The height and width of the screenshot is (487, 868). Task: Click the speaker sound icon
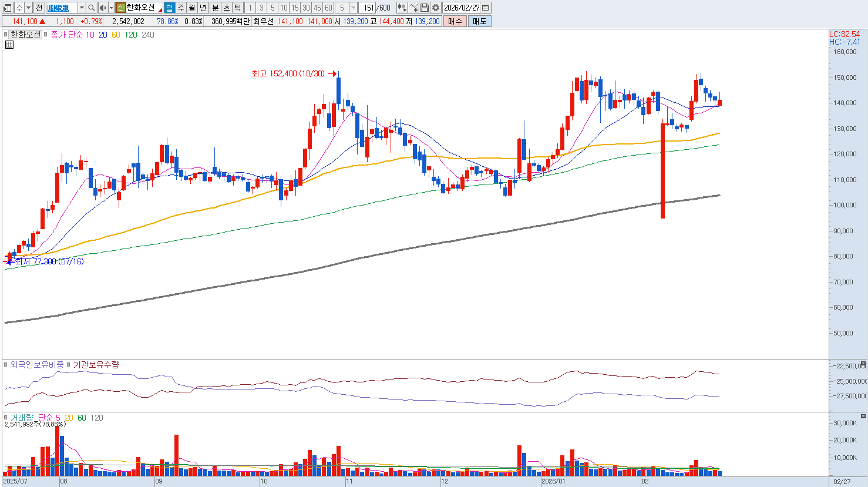[103, 8]
